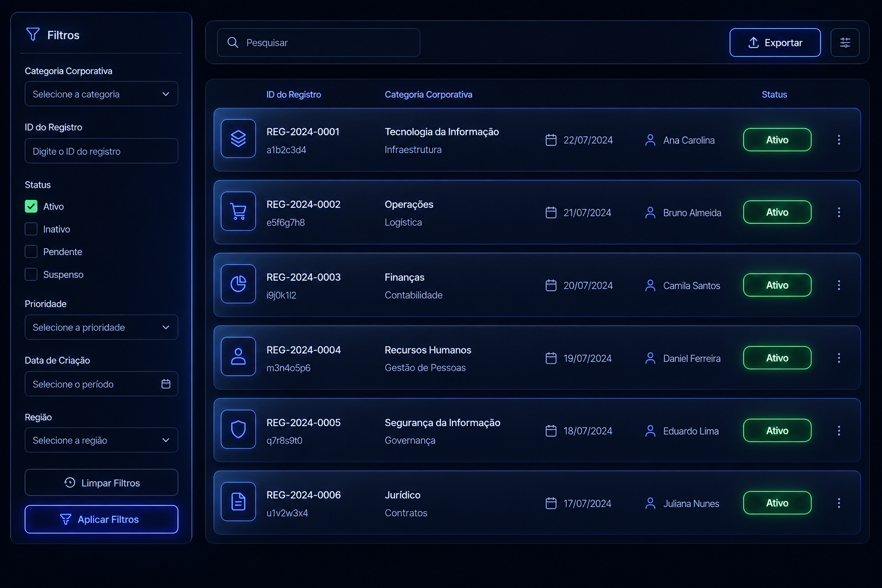Click calendar icon next to 19/07/2024
The width and height of the screenshot is (882, 588).
point(551,358)
